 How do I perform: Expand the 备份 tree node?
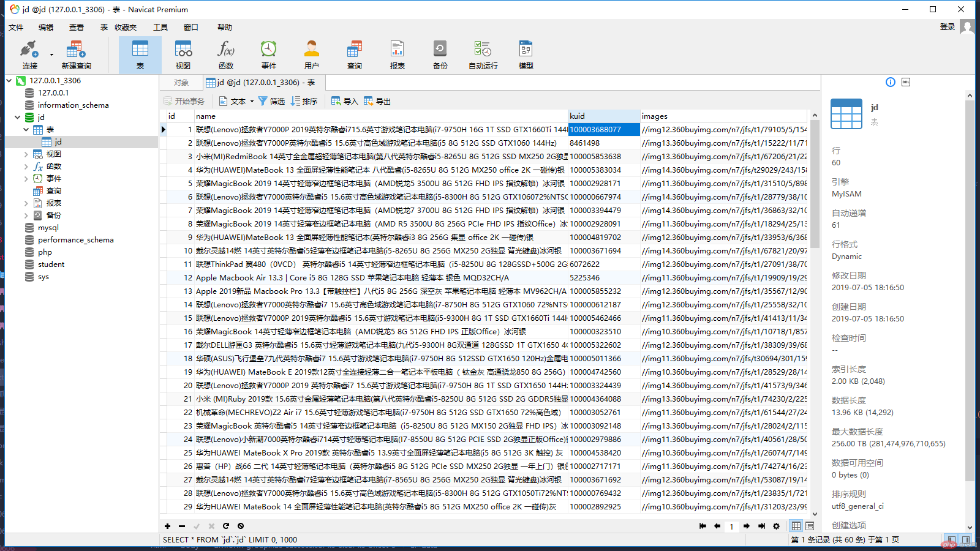26,215
